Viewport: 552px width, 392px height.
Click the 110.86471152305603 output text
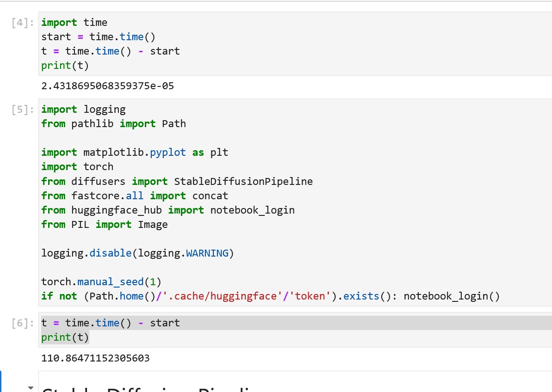click(x=95, y=358)
